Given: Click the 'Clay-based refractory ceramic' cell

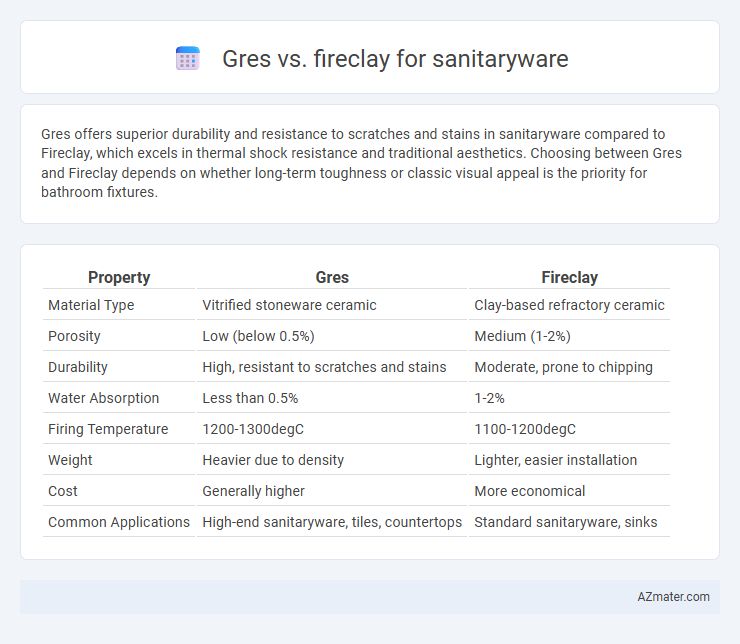Looking at the screenshot, I should 569,305.
